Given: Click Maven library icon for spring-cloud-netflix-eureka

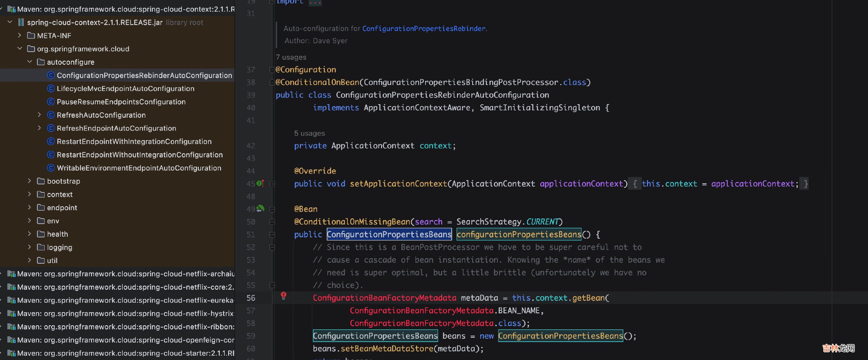Looking at the screenshot, I should coord(11,300).
